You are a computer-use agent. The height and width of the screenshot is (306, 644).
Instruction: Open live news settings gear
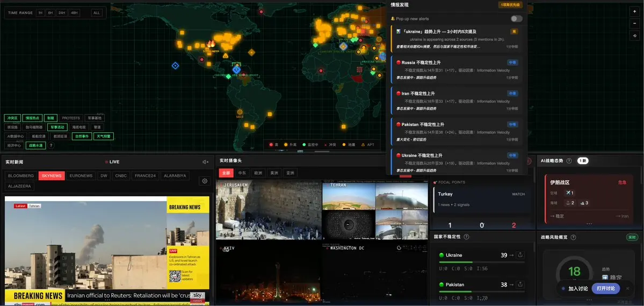pos(204,181)
